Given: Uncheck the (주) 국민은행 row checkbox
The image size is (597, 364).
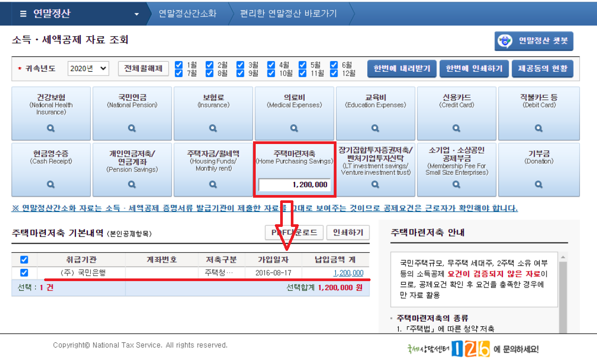Looking at the screenshot, I should pyautogui.click(x=24, y=273).
